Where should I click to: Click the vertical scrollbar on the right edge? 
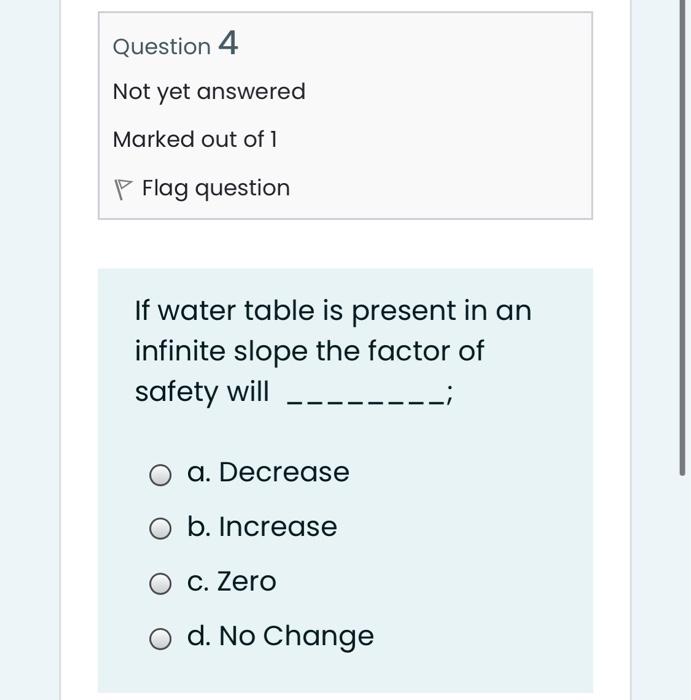[682, 300]
